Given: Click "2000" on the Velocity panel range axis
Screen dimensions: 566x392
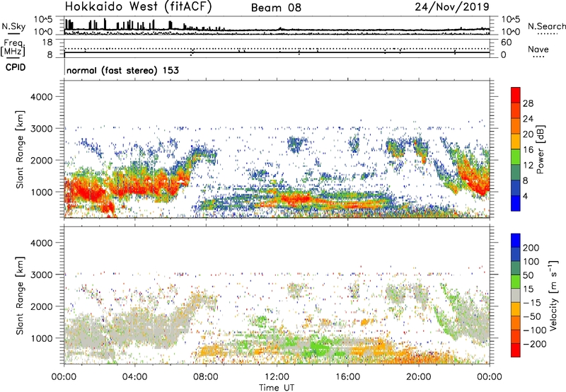Looking at the screenshot, I should pos(41,306).
